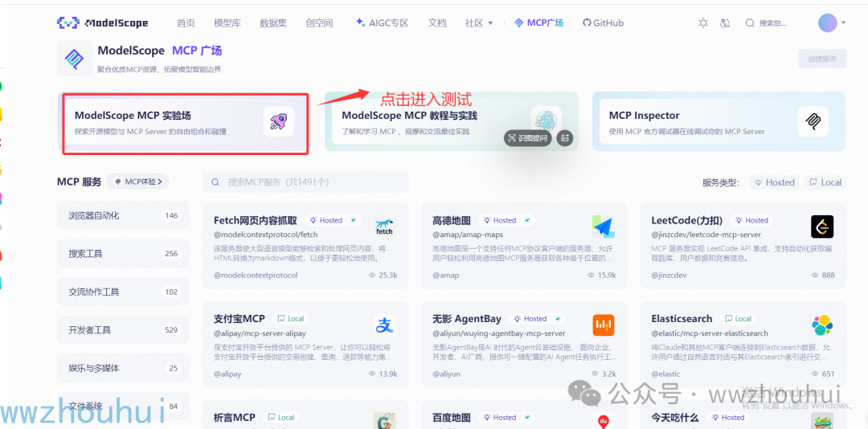
Task: Click the @jinzcdev author name
Action: (x=669, y=275)
